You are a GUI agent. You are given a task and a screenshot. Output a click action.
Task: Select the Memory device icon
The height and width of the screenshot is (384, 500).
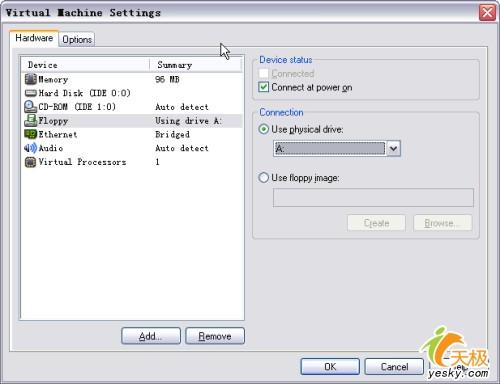click(30, 79)
